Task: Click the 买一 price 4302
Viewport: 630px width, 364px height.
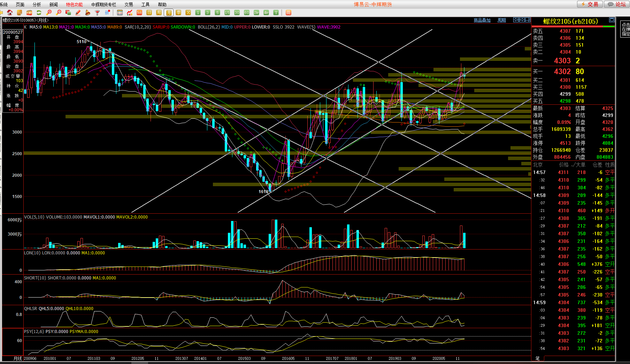Action: 562,71
